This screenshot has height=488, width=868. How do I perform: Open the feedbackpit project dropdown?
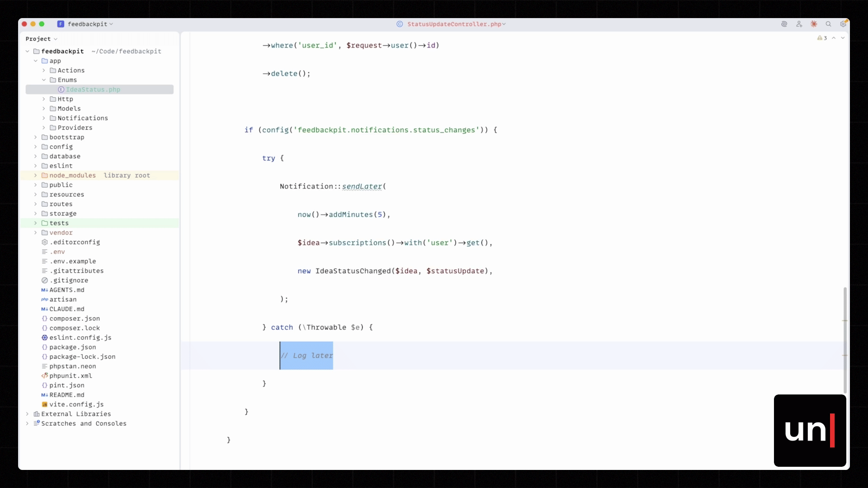[x=90, y=24]
